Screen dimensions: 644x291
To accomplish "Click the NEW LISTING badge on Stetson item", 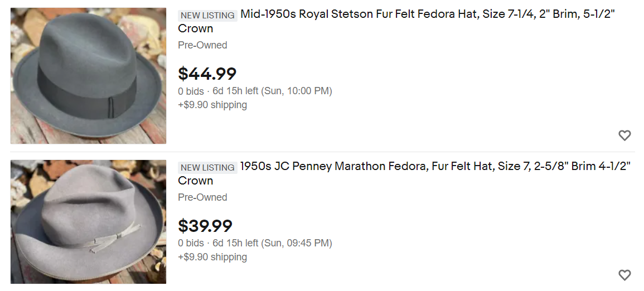I will click(x=207, y=16).
